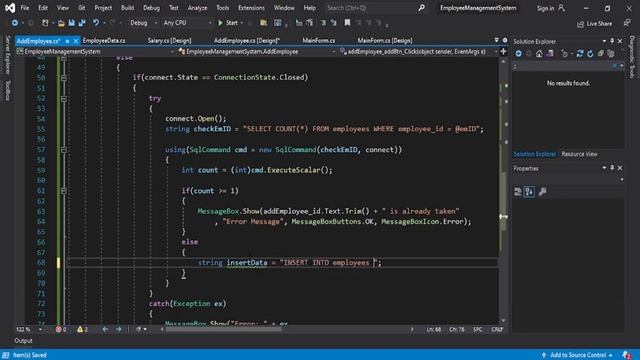This screenshot has height=360, width=640.
Task: Click the Solution Explorer Back icon
Action: tap(518, 54)
